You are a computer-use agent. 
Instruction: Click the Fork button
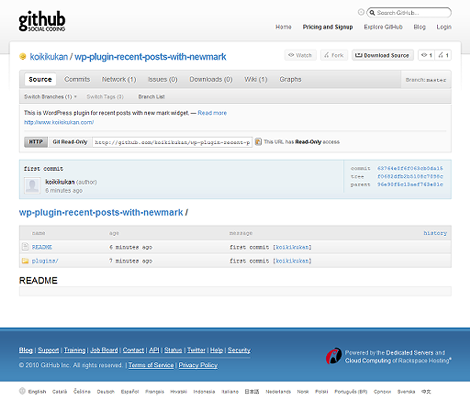click(334, 55)
